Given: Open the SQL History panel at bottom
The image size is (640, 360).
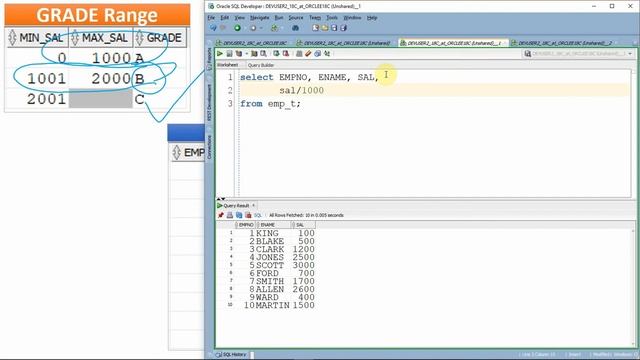Looking at the screenshot, I should pos(232,355).
